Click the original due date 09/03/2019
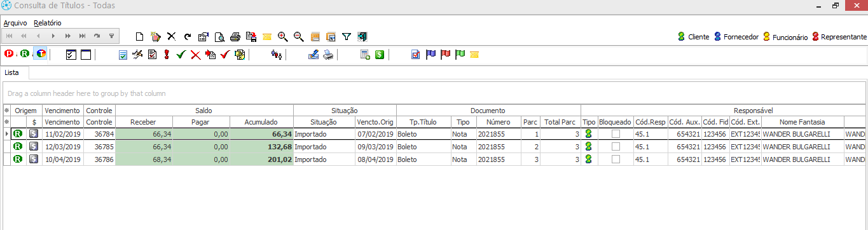 (x=375, y=147)
